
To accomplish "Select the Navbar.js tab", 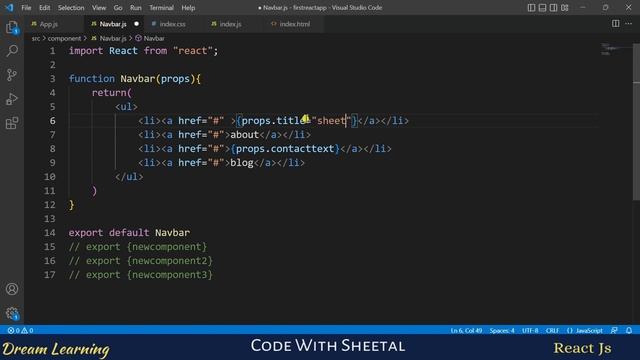I will click(x=113, y=24).
